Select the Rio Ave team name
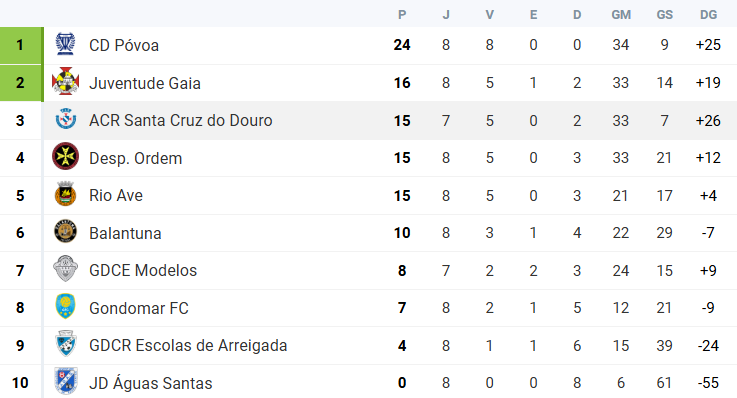 (116, 195)
